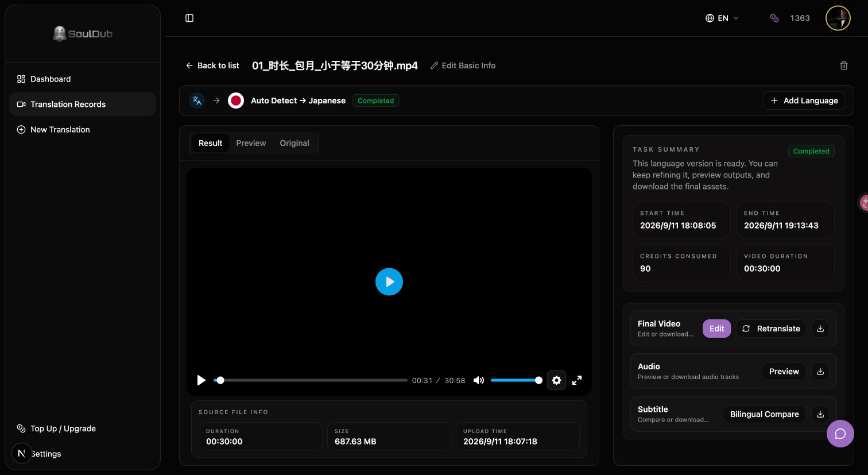Click the file title 01_时长_包月_小于等于30分钟.mp4
The image size is (868, 475).
click(335, 65)
